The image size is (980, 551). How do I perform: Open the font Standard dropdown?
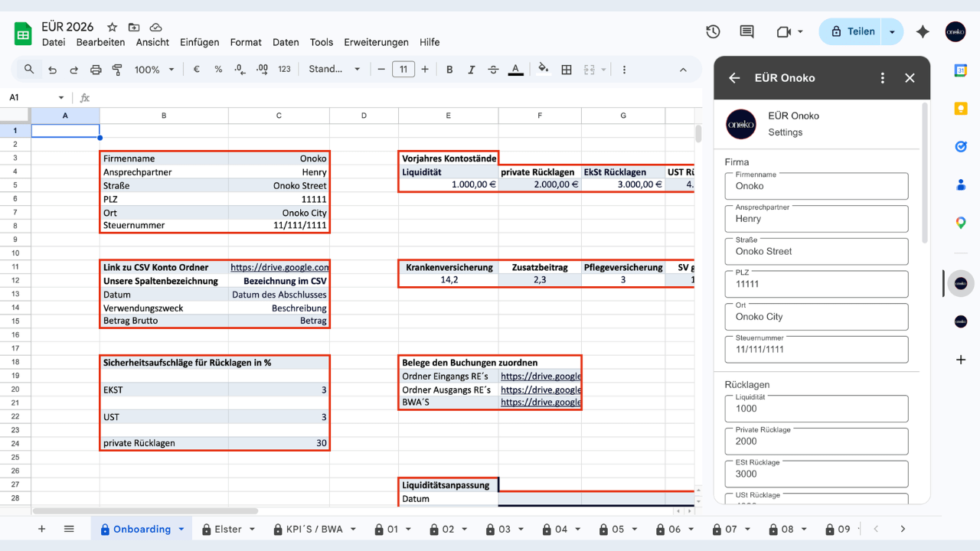click(335, 70)
